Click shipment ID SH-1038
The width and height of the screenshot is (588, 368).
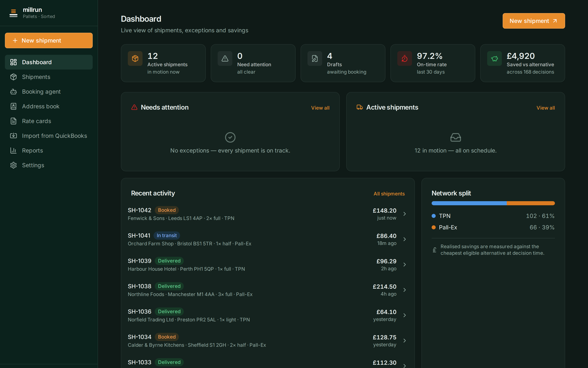tap(139, 286)
